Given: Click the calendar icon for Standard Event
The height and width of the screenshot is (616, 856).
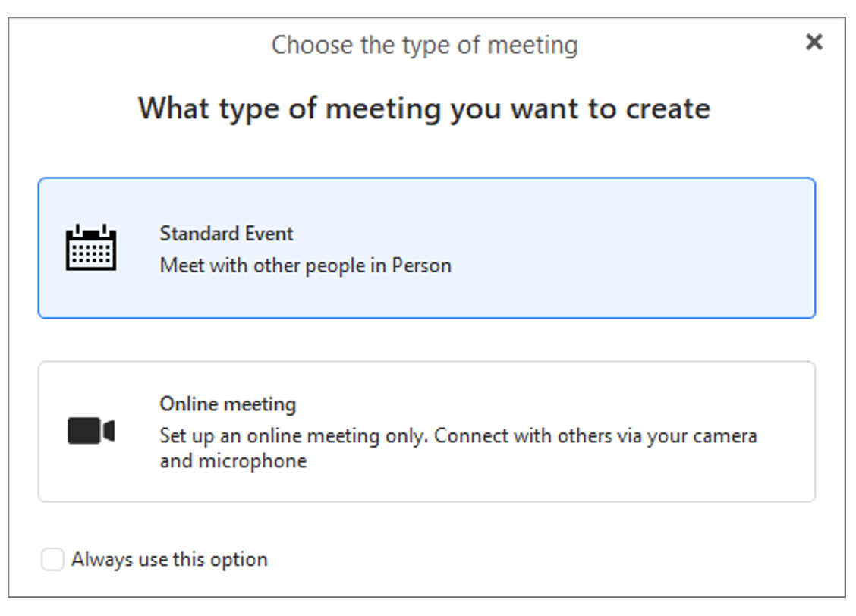Looking at the screenshot, I should click(x=90, y=247).
